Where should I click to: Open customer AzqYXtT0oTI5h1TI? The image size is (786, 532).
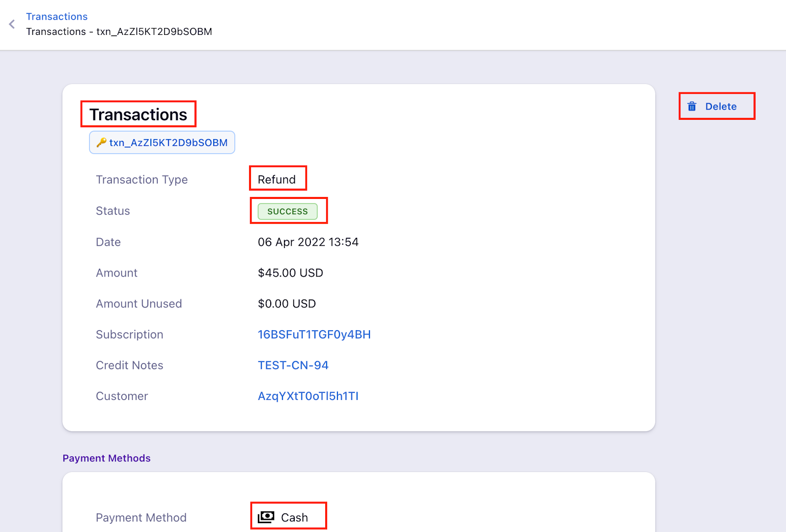tap(308, 396)
